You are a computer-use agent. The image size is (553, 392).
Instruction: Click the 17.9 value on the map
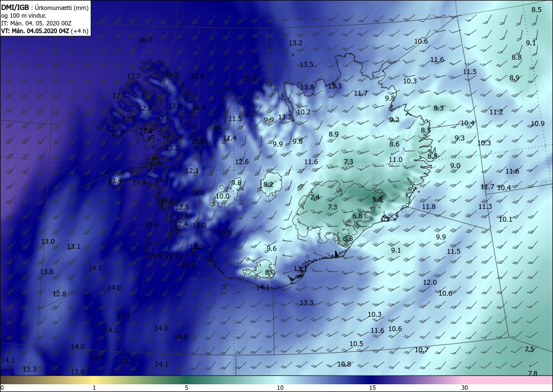(x=128, y=119)
